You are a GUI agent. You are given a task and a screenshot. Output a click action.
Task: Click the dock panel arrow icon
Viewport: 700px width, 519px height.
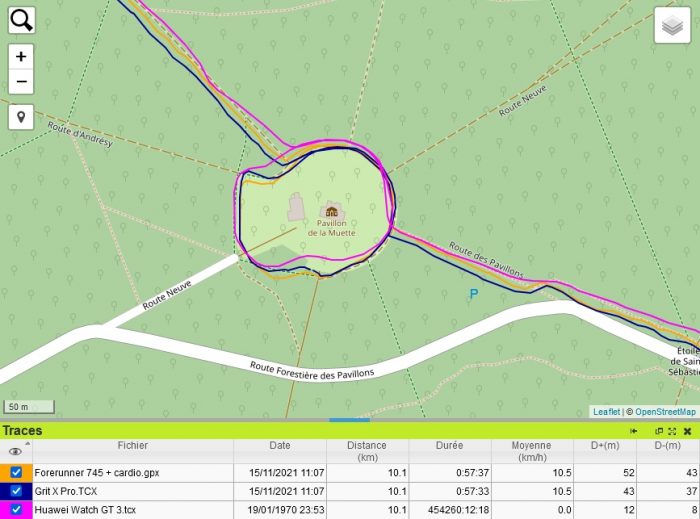point(633,431)
